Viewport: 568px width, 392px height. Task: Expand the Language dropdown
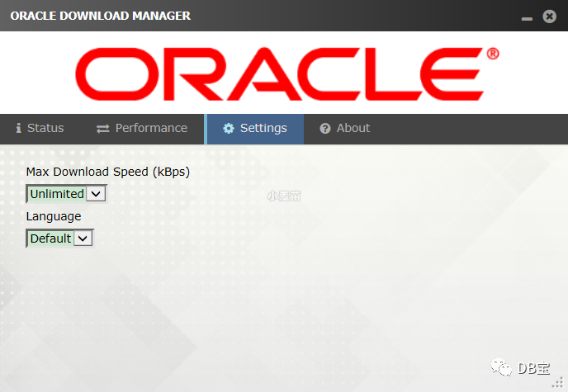[59, 239]
